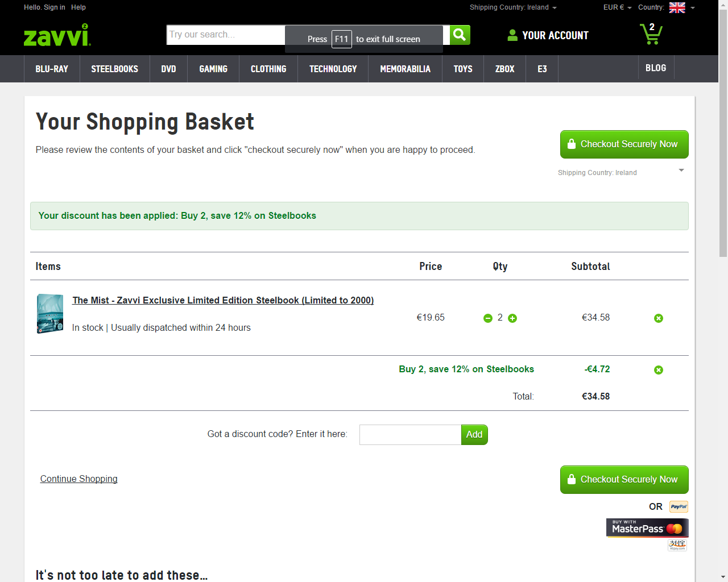The image size is (728, 582).
Task: Choose the Alipay payment icon
Action: point(677,545)
